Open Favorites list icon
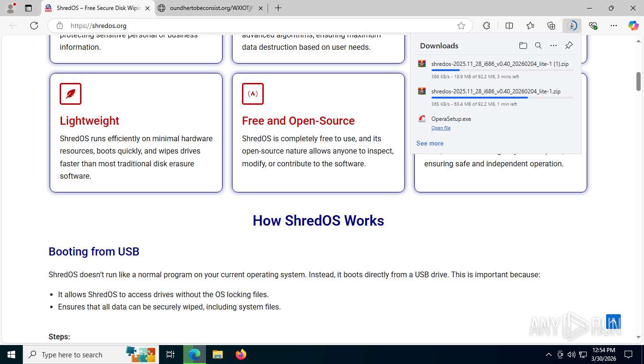Screen dimensions: 644x364 [x=530, y=26]
